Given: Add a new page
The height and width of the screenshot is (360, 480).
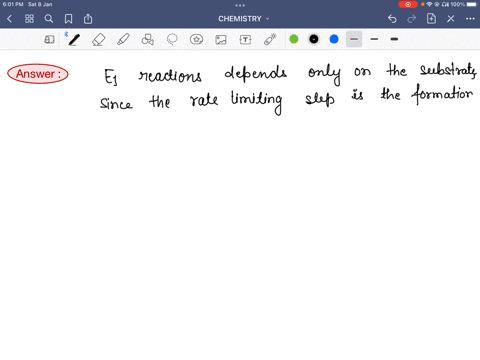Looking at the screenshot, I should (431, 19).
